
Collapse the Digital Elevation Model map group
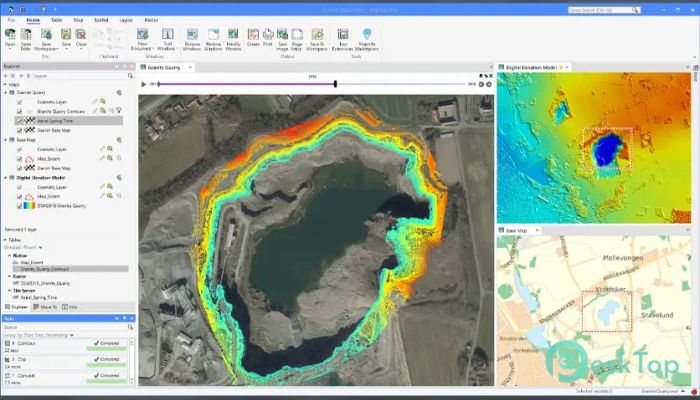click(4, 177)
